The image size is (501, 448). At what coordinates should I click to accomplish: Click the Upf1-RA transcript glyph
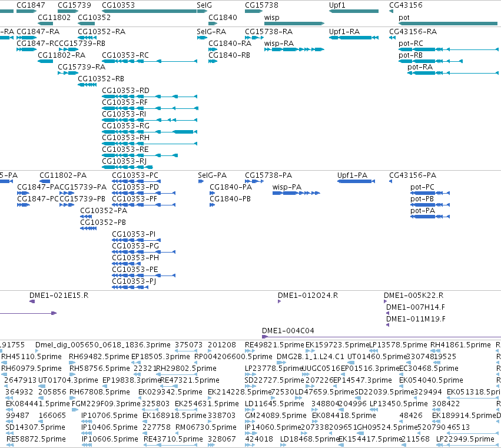pyautogui.click(x=354, y=38)
